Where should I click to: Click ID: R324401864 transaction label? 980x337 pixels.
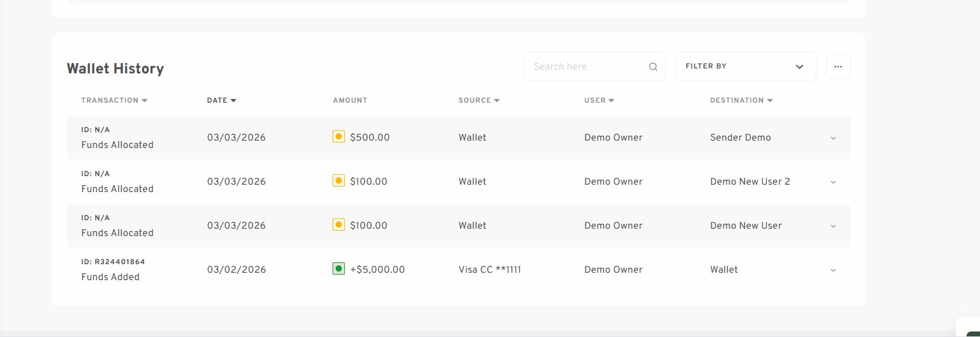pos(113,262)
